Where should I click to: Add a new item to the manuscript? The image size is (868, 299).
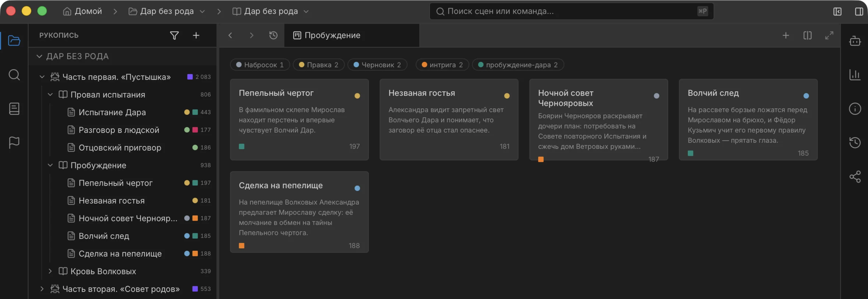[x=196, y=35]
